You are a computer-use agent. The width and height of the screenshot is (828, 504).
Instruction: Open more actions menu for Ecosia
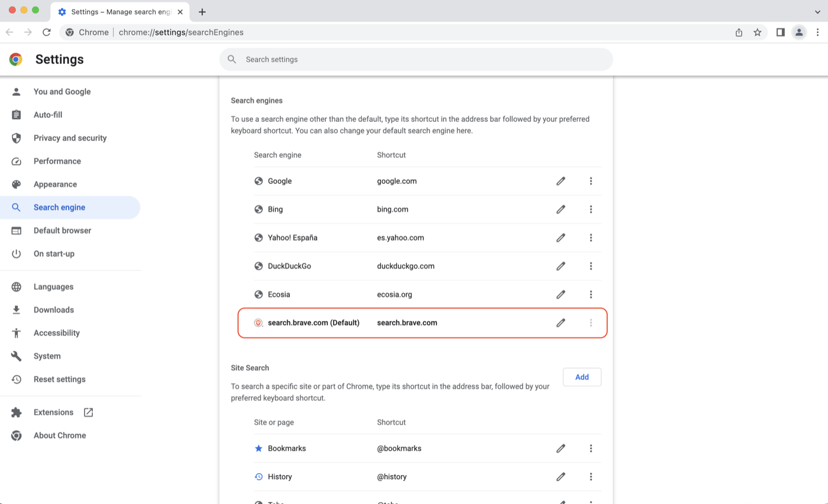coord(590,295)
